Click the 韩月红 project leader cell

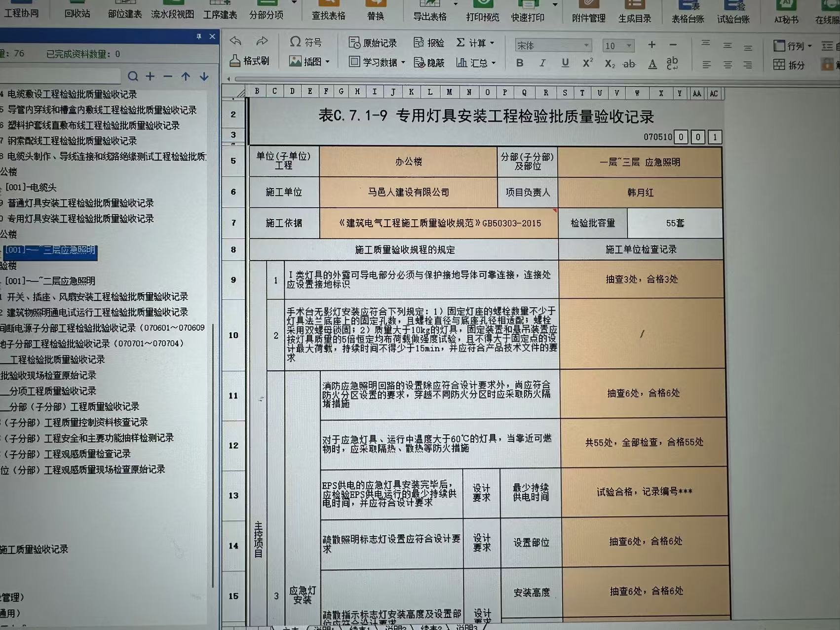pyautogui.click(x=640, y=193)
